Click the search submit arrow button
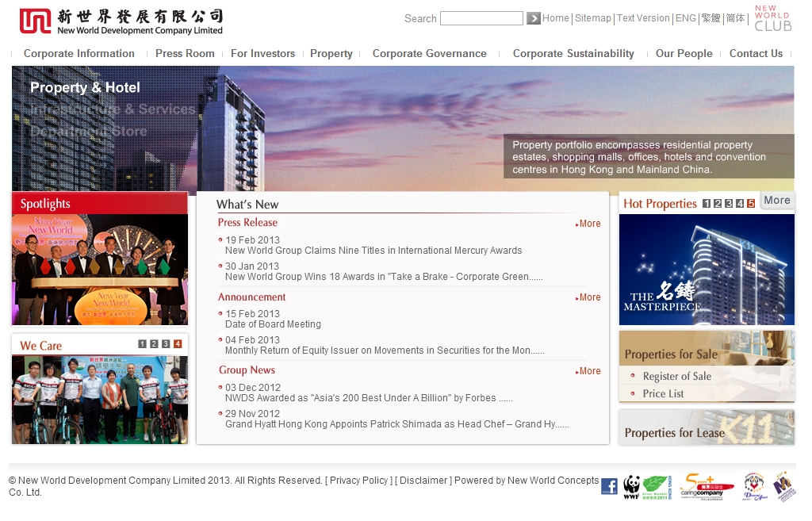The width and height of the screenshot is (812, 521). coord(534,17)
